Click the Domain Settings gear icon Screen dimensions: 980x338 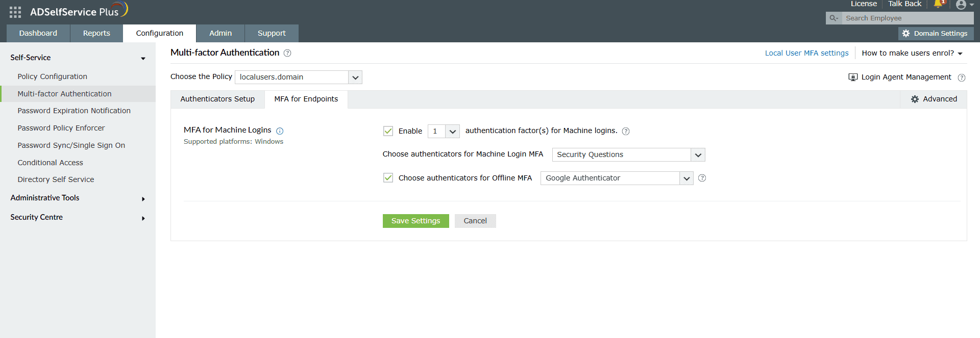[906, 34]
